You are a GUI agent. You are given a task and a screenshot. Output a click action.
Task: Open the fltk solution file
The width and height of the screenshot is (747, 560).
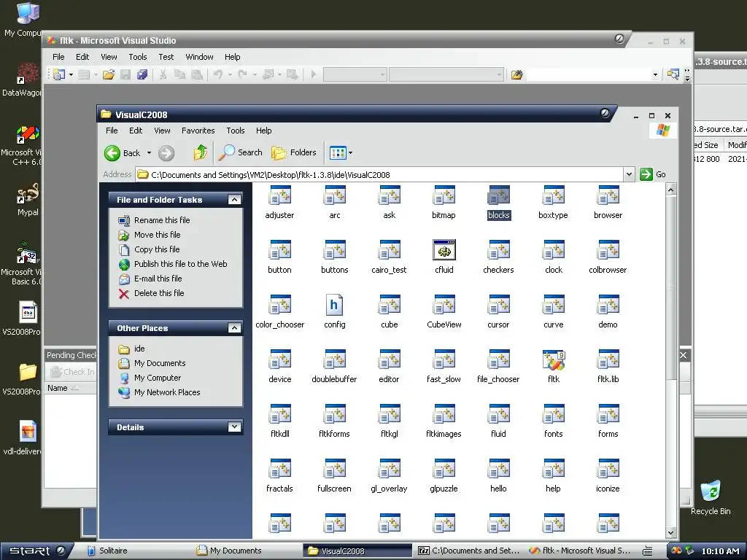(x=553, y=366)
